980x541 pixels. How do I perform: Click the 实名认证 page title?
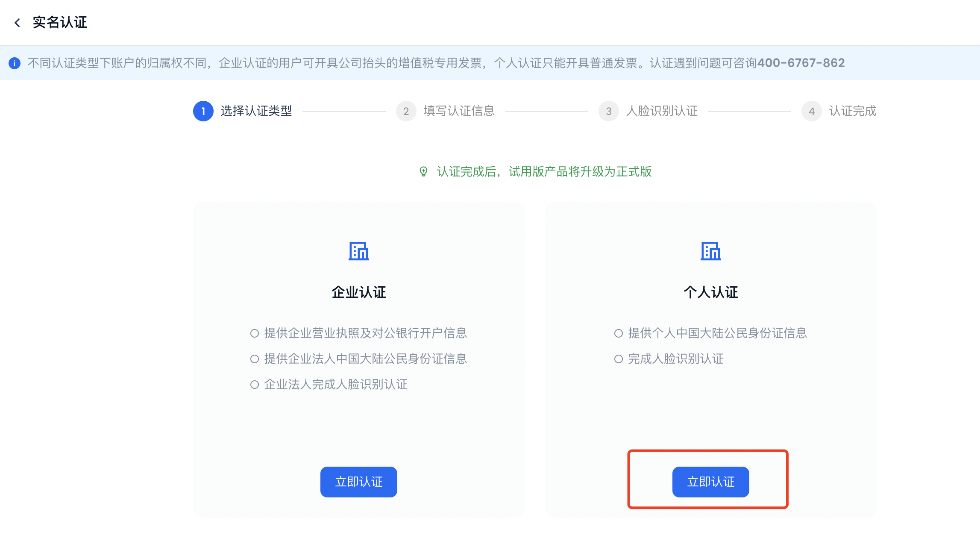(60, 23)
